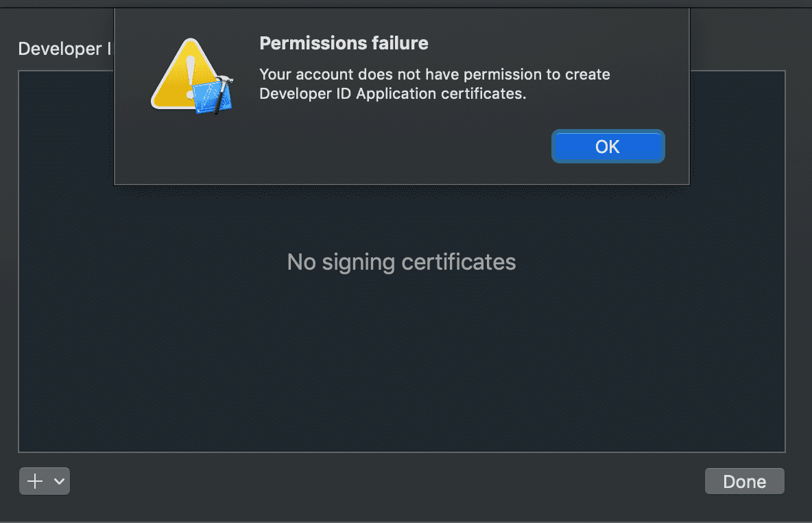
Task: Click the empty alert area below the warning icon
Action: tap(185, 151)
